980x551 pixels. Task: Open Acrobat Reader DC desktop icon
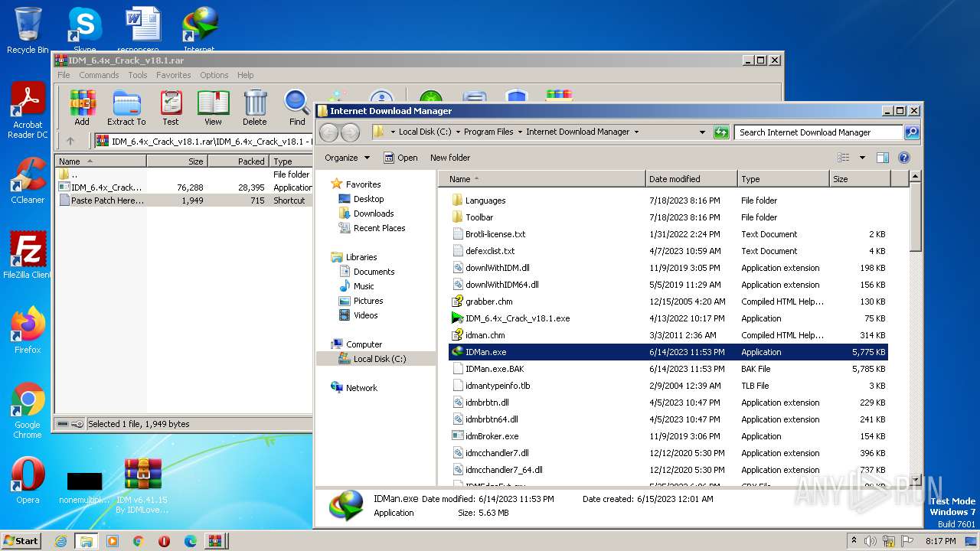[28, 111]
